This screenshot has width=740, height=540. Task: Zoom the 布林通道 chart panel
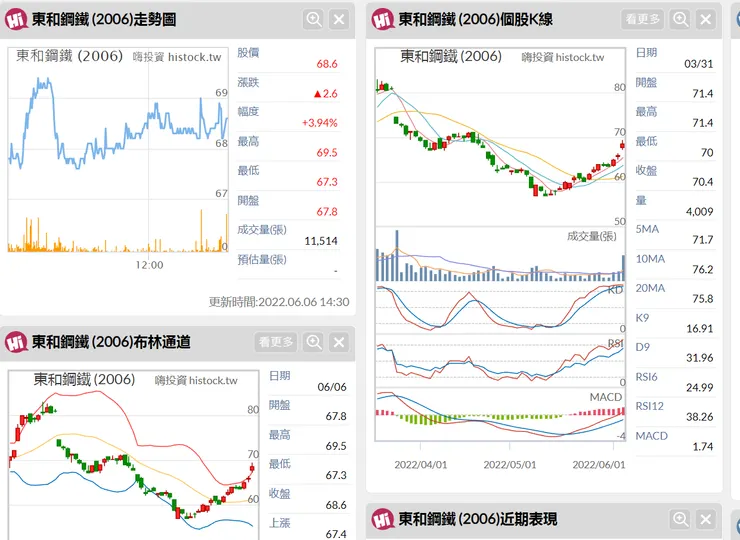(314, 342)
